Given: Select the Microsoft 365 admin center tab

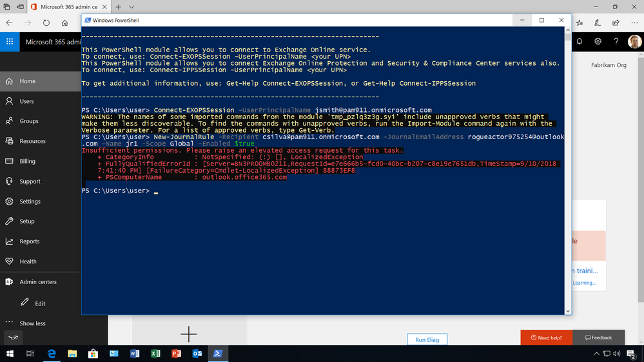Looking at the screenshot, I should click(x=69, y=7).
